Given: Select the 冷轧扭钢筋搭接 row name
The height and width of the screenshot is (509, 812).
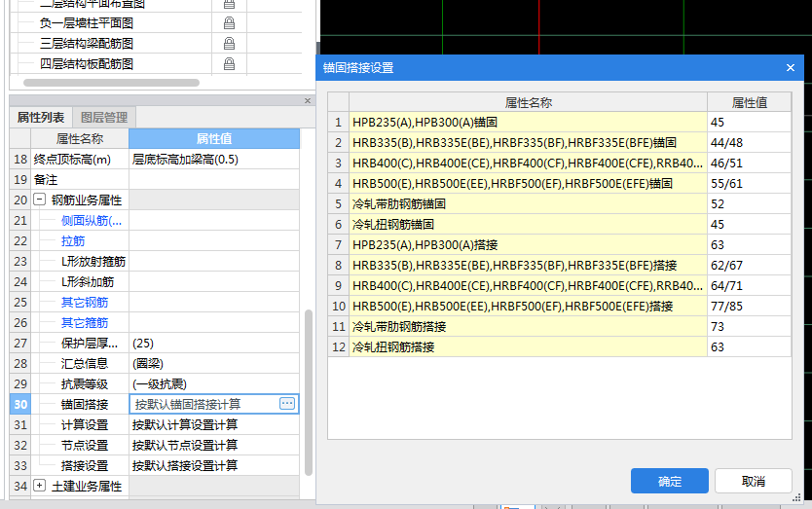Looking at the screenshot, I should click(x=528, y=346).
